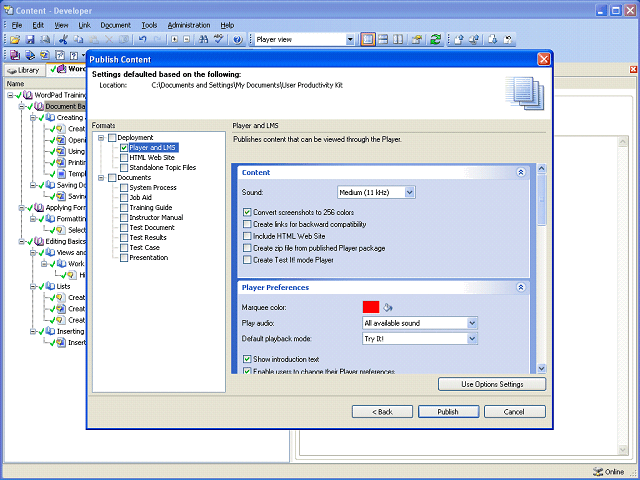Click the settings panel scroll down arrow

pos(542,368)
